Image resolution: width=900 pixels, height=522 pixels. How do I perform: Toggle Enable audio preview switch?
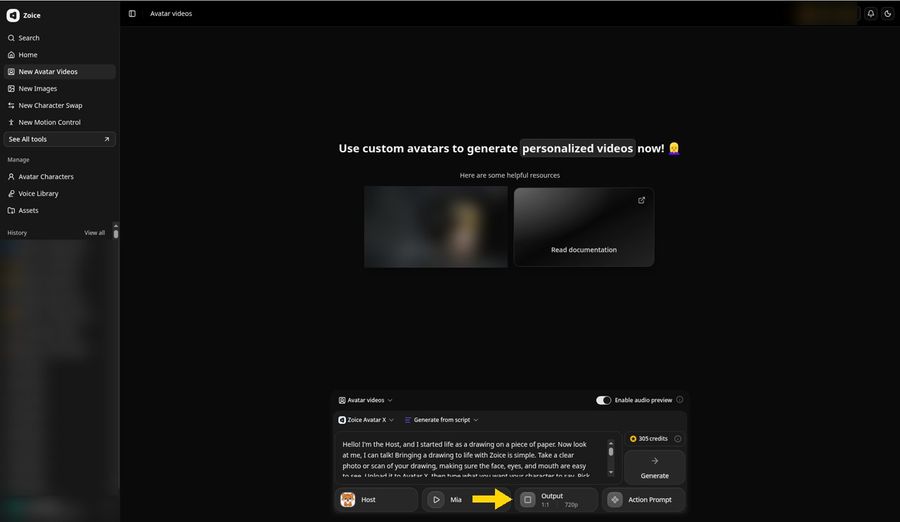[x=603, y=400]
